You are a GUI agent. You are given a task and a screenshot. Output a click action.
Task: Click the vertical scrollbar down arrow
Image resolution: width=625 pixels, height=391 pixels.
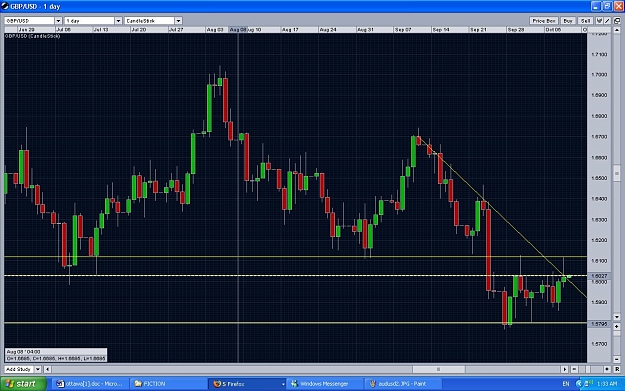coord(617,317)
